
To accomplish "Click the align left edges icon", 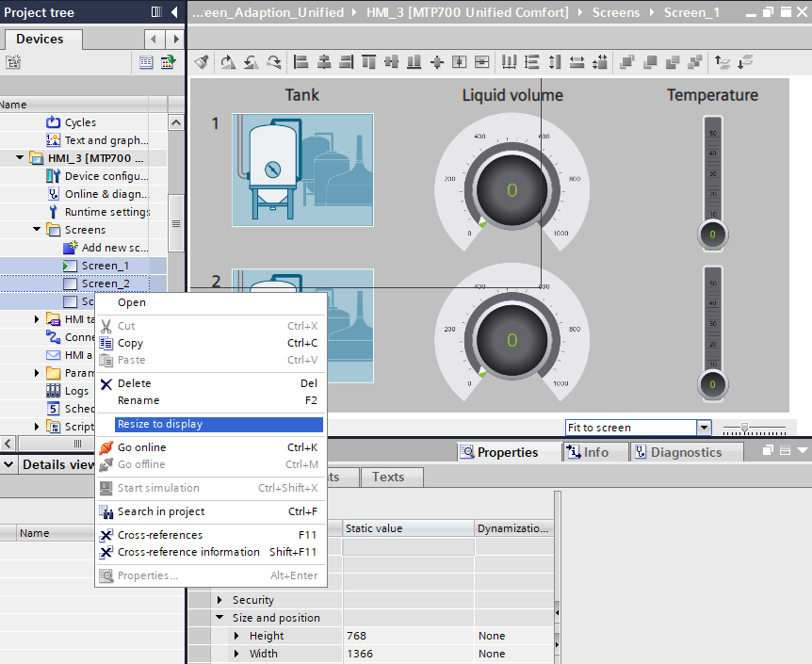I will coord(301,62).
